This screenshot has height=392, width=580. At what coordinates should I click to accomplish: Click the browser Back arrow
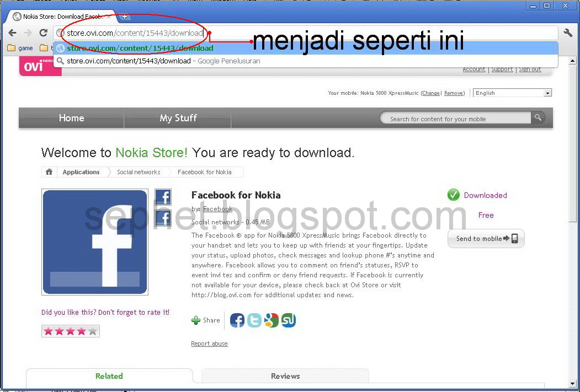(x=12, y=33)
